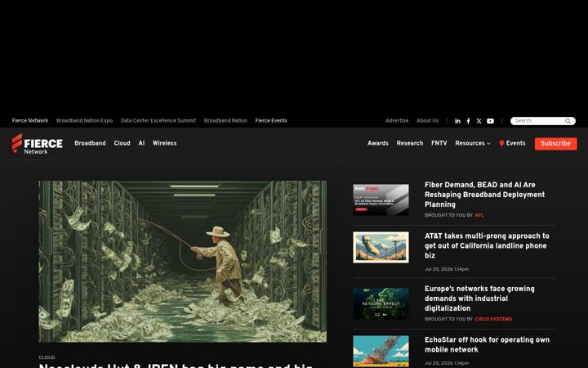
Task: Open the FNTV section
Action: pos(439,143)
